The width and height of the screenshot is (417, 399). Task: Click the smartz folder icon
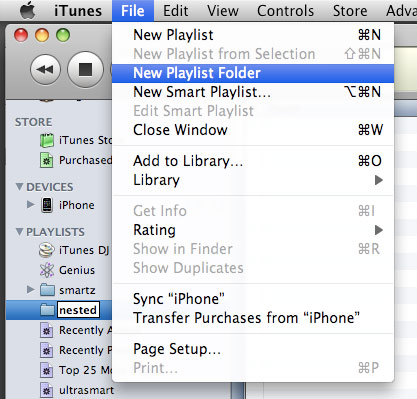(x=47, y=290)
